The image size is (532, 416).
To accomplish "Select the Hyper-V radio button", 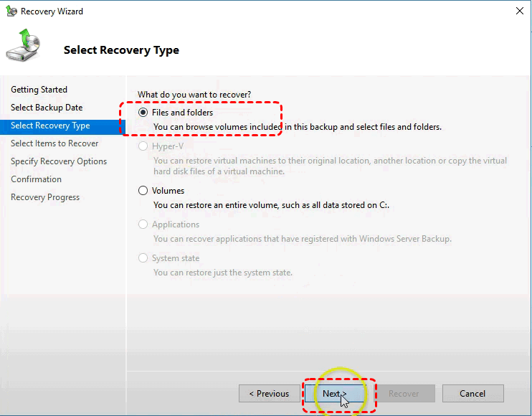I will [x=143, y=146].
